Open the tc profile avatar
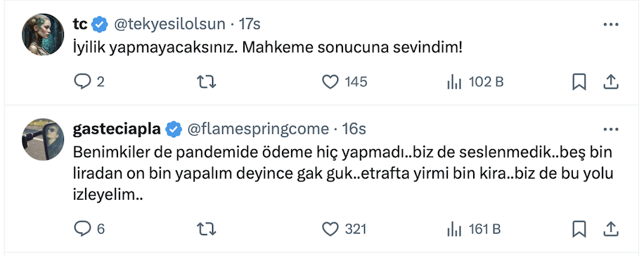The height and width of the screenshot is (256, 644). click(43, 34)
